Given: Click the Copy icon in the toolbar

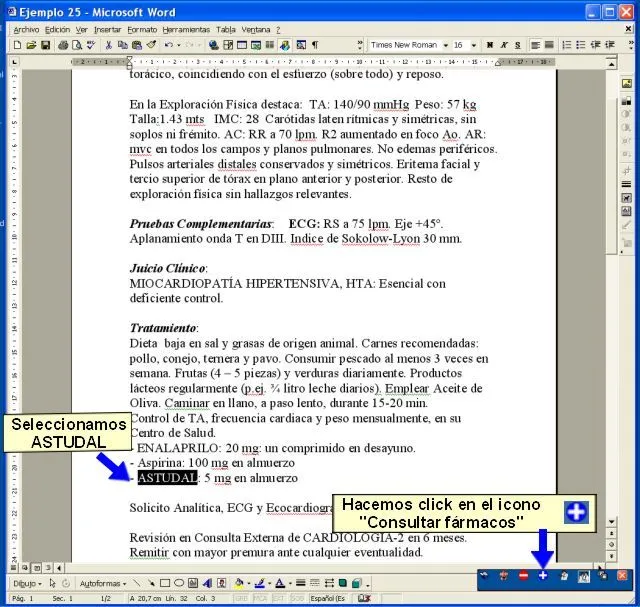Looking at the screenshot, I should (122, 45).
